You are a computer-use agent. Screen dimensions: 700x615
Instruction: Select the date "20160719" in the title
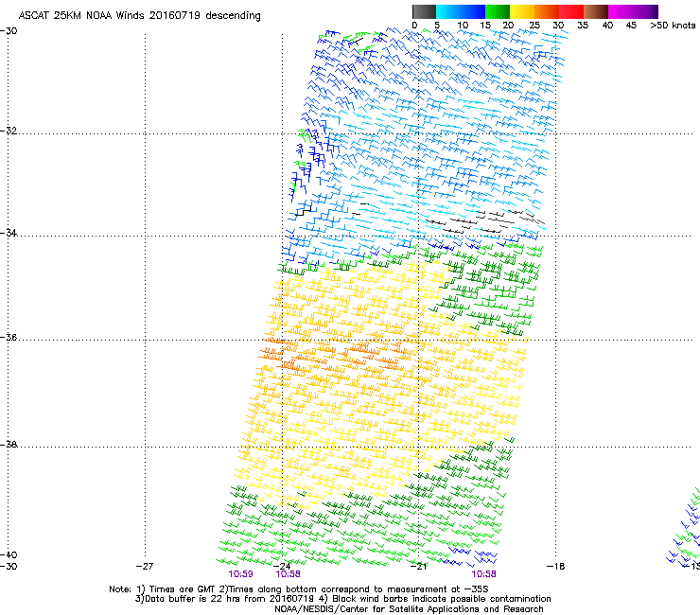[x=175, y=15]
